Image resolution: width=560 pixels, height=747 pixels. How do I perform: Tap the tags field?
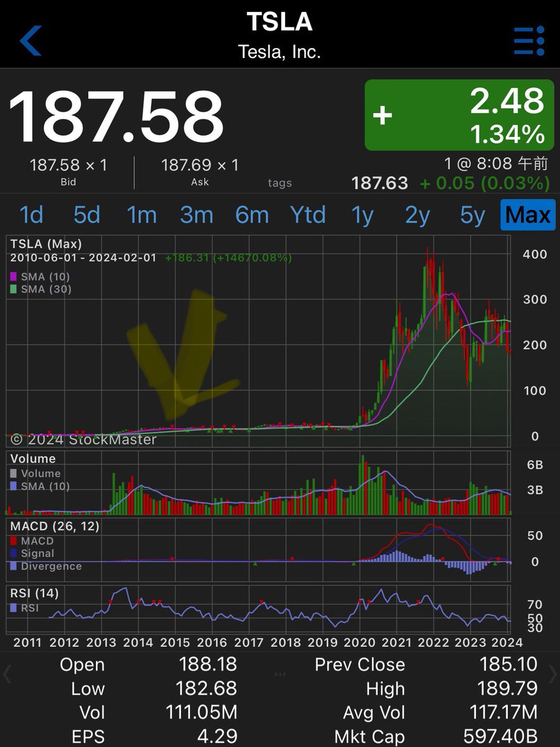(279, 182)
